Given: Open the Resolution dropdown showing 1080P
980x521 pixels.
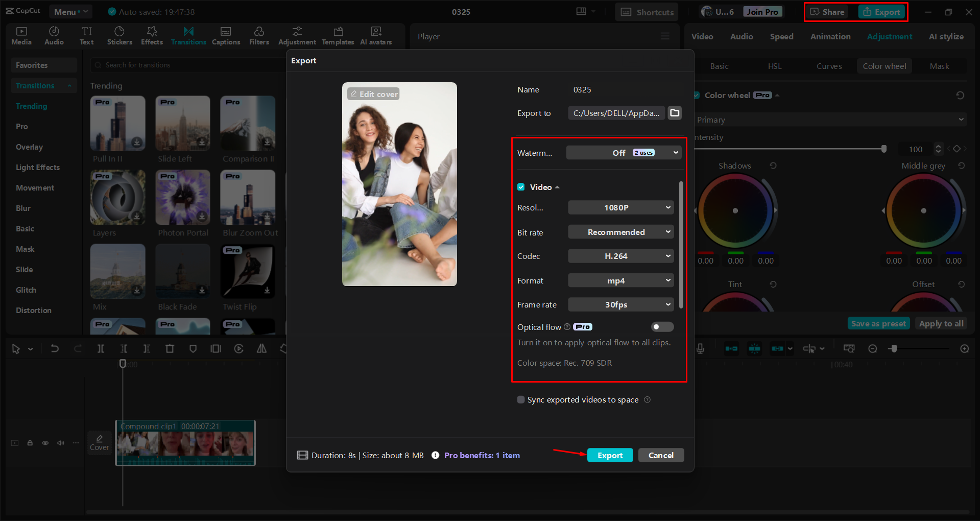Looking at the screenshot, I should pos(620,207).
